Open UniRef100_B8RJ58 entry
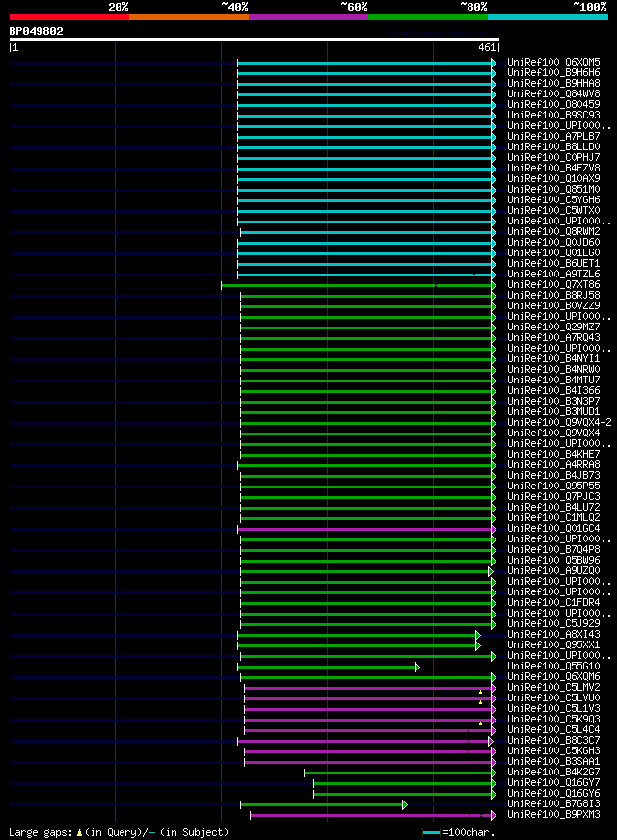Image resolution: width=617 pixels, height=840 pixels. tap(553, 296)
